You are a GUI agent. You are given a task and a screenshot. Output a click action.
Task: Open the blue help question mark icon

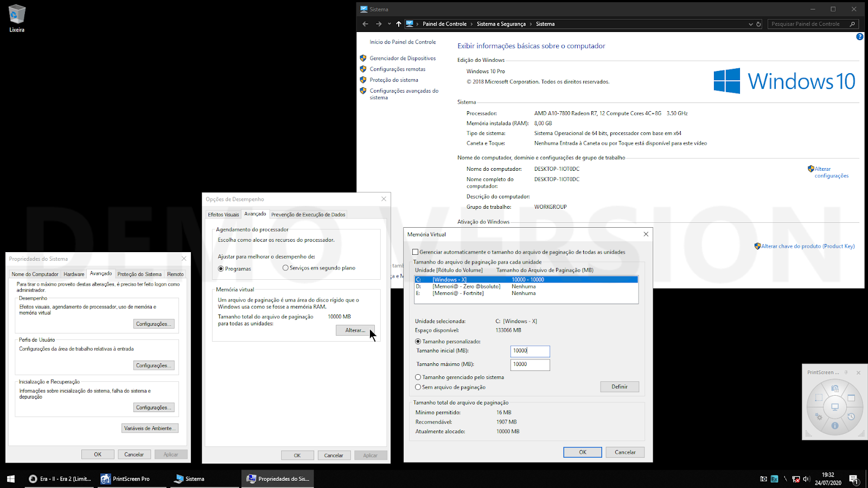(x=859, y=37)
